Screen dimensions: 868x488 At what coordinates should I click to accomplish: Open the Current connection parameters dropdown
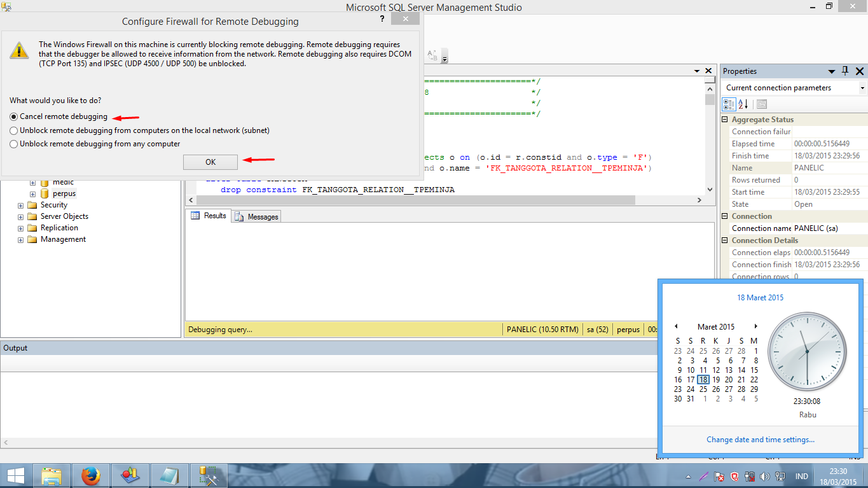click(x=862, y=87)
